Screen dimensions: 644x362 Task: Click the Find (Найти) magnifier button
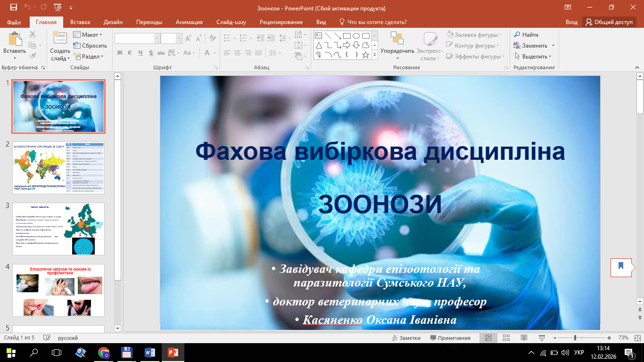(x=526, y=35)
